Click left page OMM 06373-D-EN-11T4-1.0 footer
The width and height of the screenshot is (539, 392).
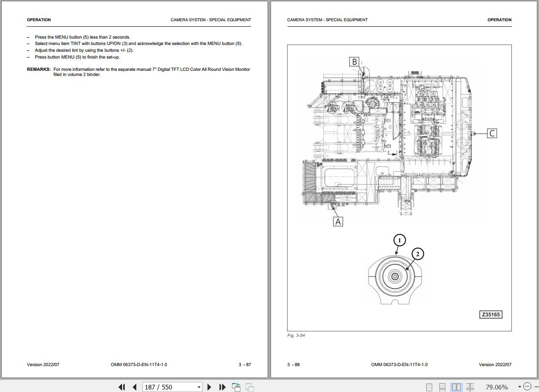click(139, 364)
